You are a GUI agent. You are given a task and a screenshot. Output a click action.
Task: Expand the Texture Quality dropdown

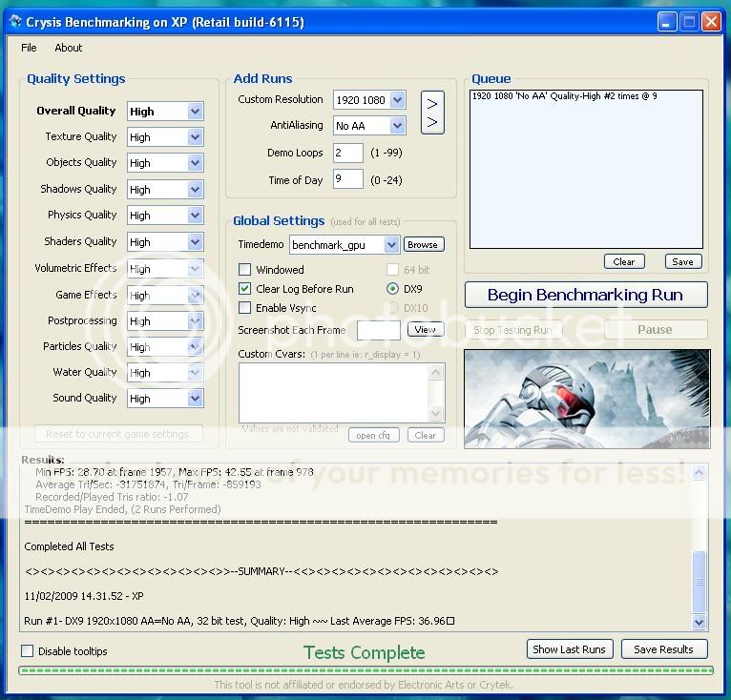tap(196, 137)
